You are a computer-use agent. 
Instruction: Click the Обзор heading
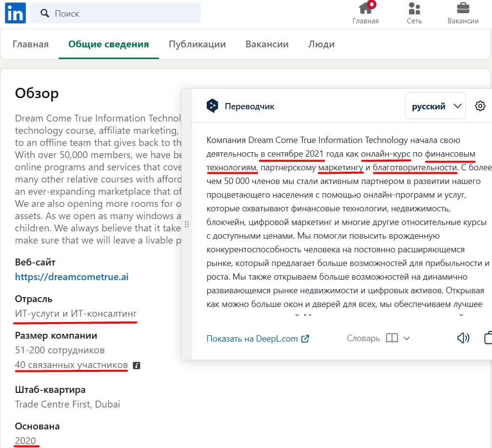(37, 93)
